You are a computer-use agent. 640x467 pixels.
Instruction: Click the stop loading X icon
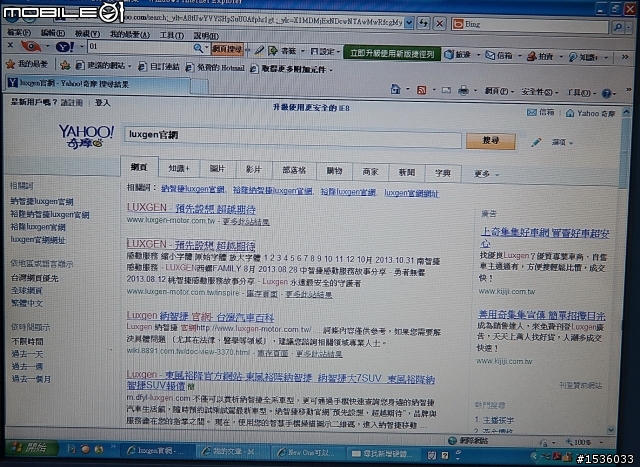tap(439, 24)
